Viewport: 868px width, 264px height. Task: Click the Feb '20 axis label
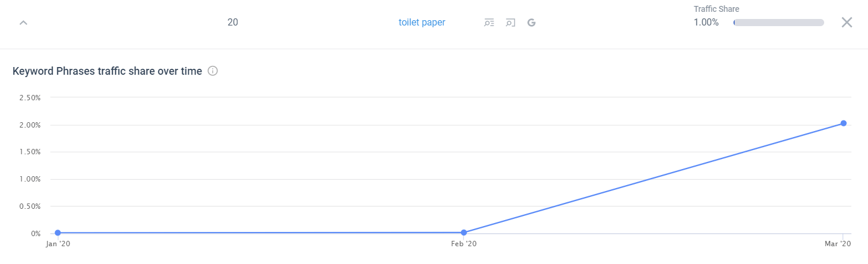coord(463,244)
